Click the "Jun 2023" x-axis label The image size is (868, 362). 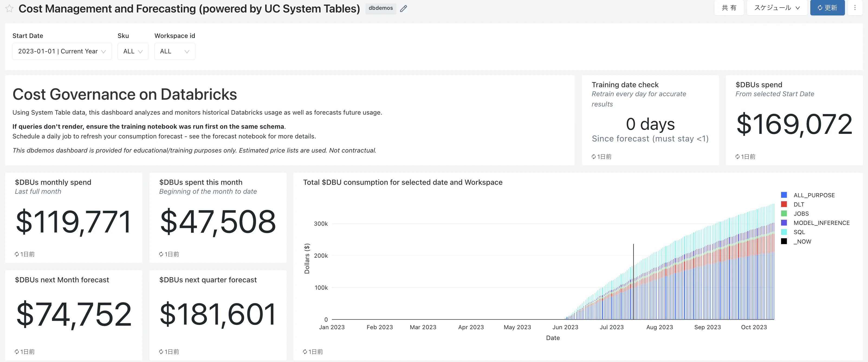pos(565,327)
